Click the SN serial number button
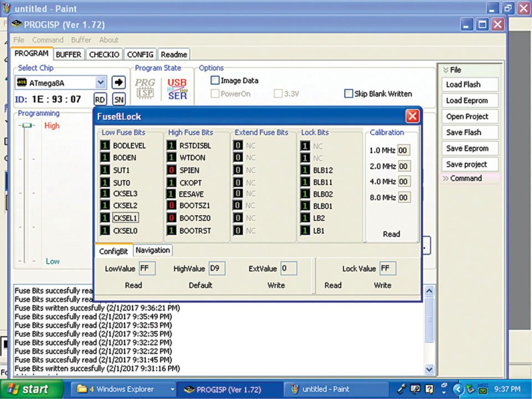 pos(119,99)
